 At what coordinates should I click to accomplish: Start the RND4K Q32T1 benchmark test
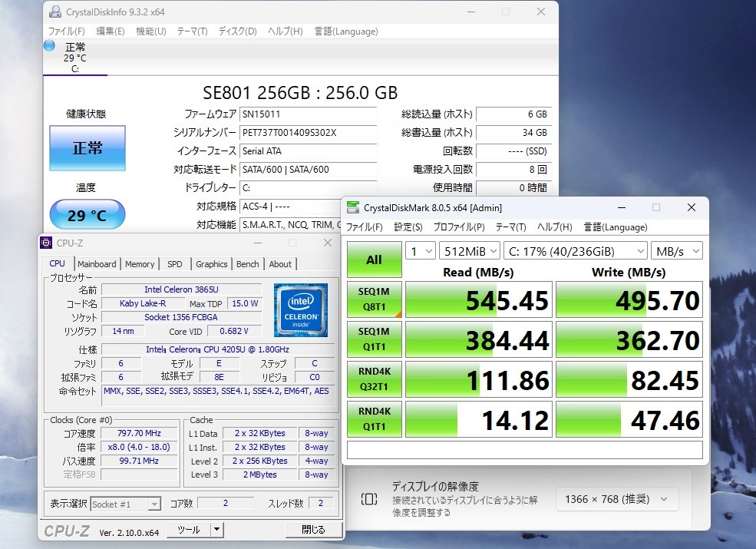click(x=374, y=379)
